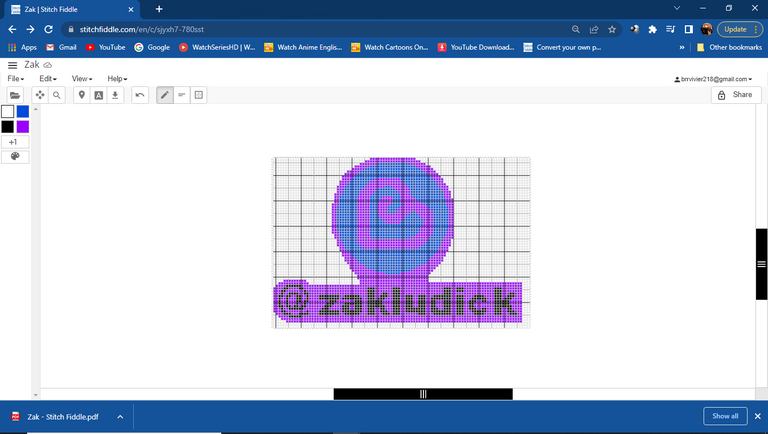Select the text 'A' tool
This screenshot has width=768, height=434.
98,95
